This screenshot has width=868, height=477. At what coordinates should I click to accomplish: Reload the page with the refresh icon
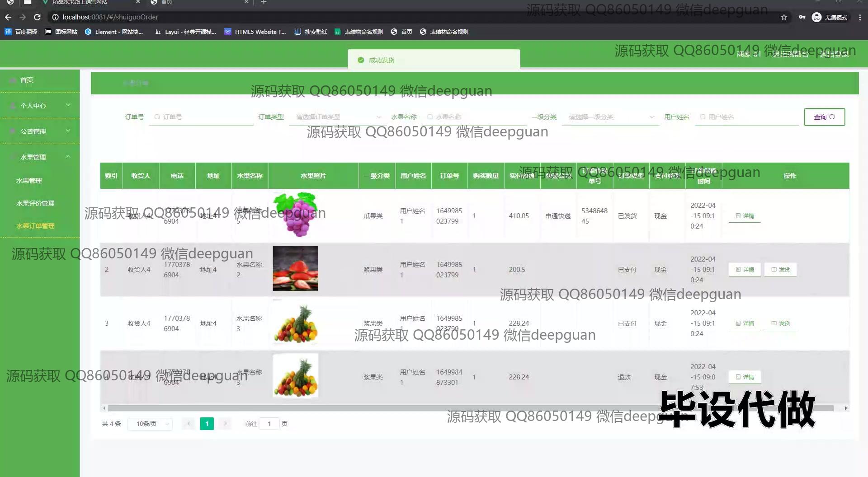(x=38, y=17)
